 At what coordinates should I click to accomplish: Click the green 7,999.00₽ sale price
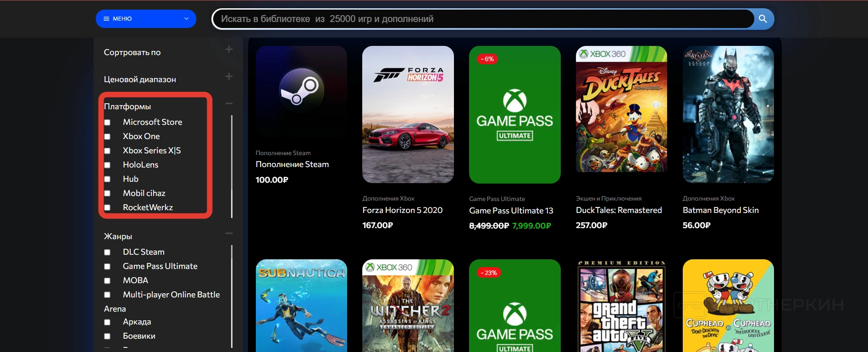tap(532, 226)
